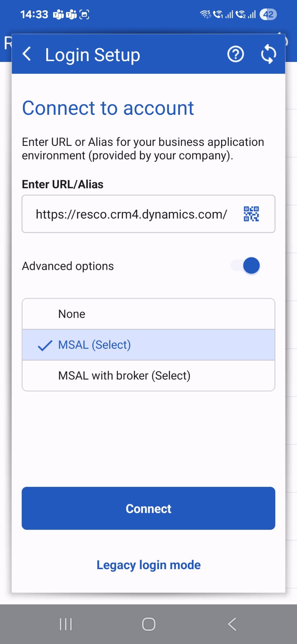
Task: Tap the Connect button
Action: point(148,508)
